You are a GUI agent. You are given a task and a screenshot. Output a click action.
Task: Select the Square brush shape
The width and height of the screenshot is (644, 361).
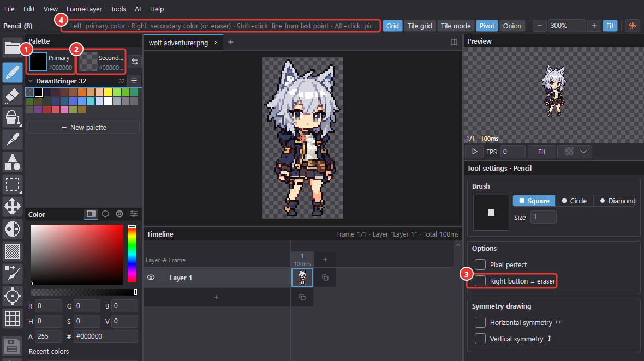click(534, 201)
